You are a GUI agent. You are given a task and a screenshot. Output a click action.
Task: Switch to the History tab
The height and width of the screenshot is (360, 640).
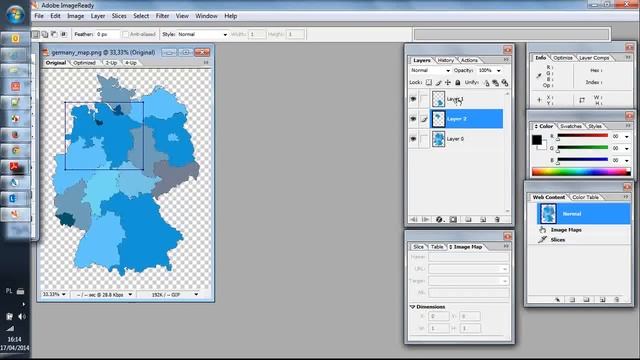pyautogui.click(x=445, y=60)
